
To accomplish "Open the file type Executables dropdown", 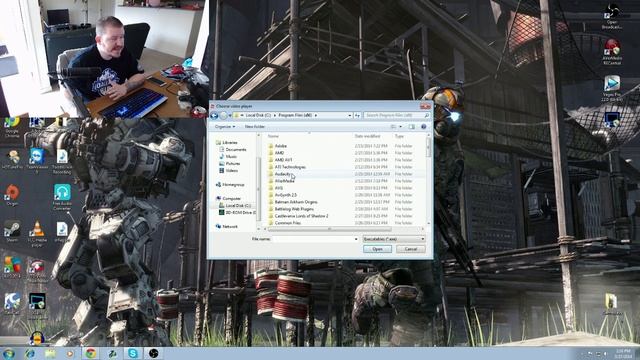I will click(394, 239).
